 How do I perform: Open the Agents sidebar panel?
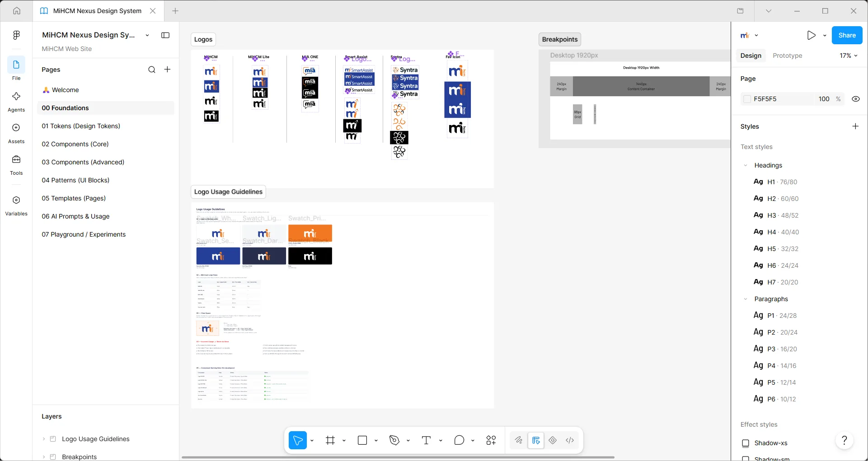click(16, 102)
